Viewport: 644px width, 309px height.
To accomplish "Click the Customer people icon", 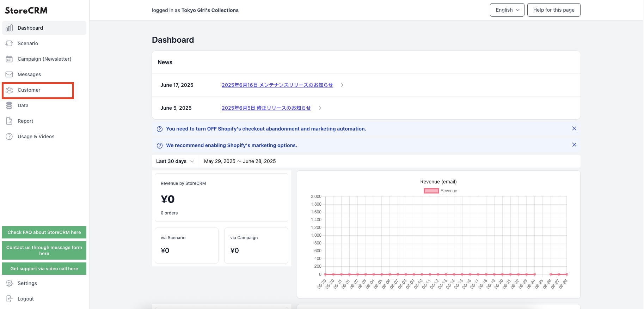I will [9, 90].
